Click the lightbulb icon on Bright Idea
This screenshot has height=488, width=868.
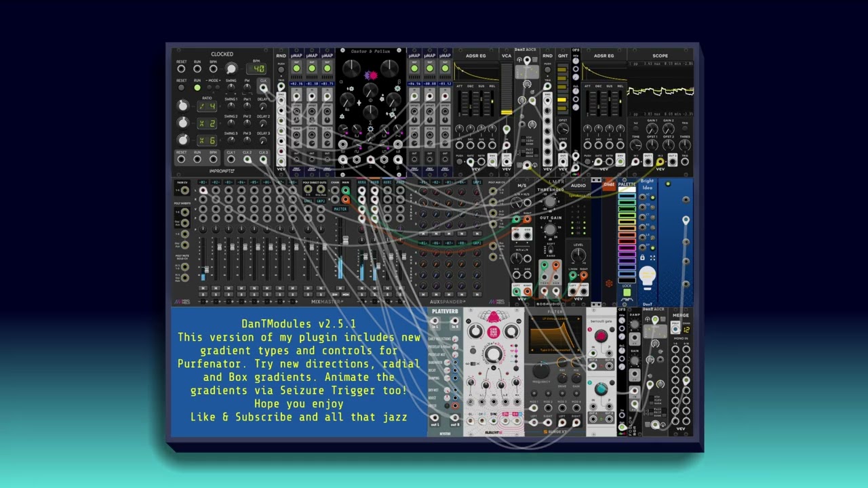tap(647, 277)
